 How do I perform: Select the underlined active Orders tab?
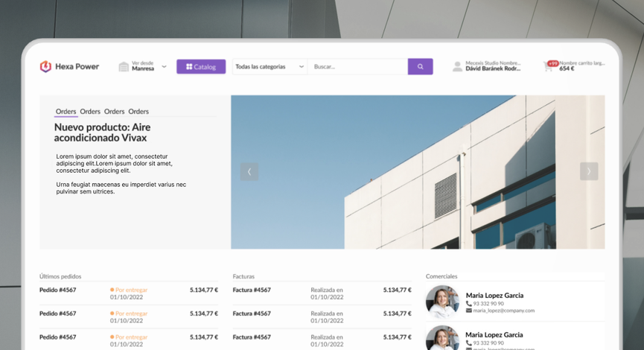pos(66,111)
